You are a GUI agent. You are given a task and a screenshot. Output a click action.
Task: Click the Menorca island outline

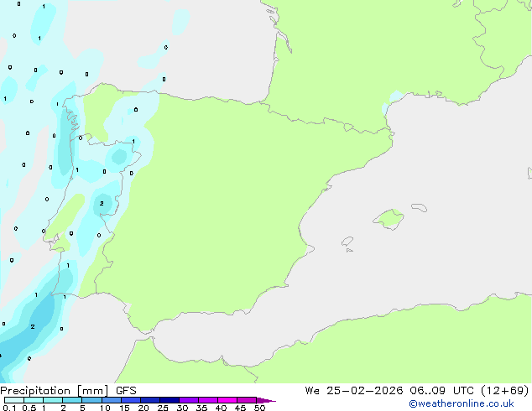coord(420,207)
